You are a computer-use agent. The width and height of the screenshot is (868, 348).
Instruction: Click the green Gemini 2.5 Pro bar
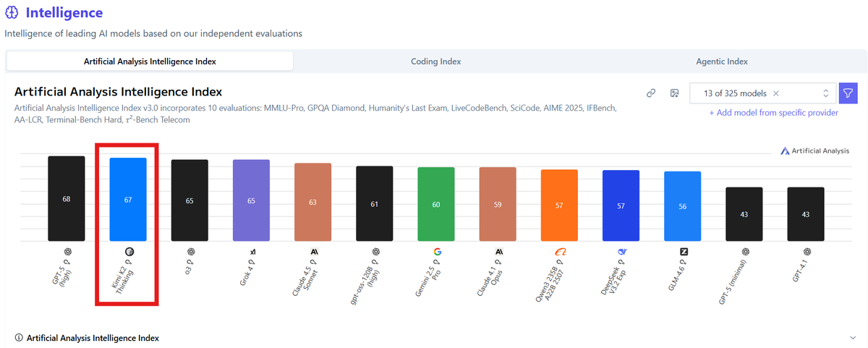[436, 204]
